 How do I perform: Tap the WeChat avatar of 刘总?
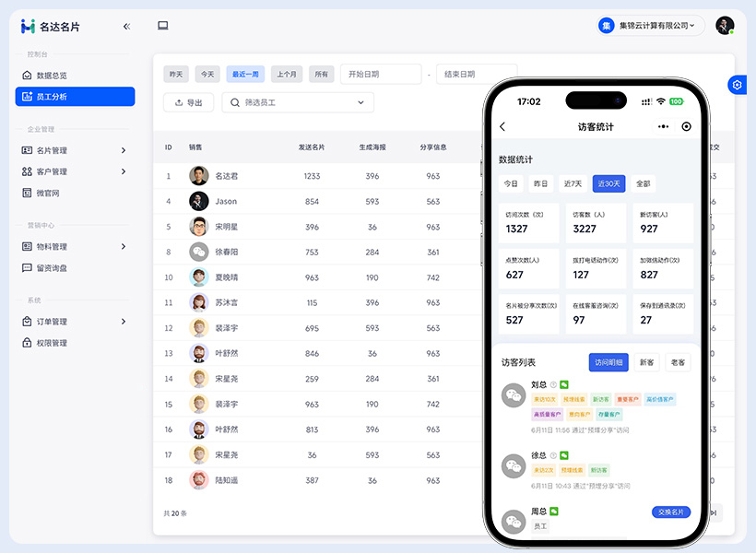[514, 395]
